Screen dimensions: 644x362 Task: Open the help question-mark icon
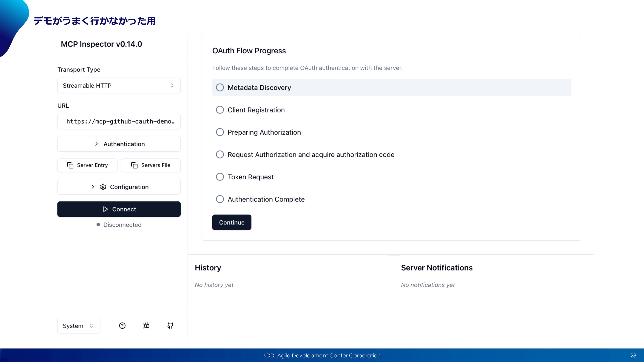(x=122, y=326)
